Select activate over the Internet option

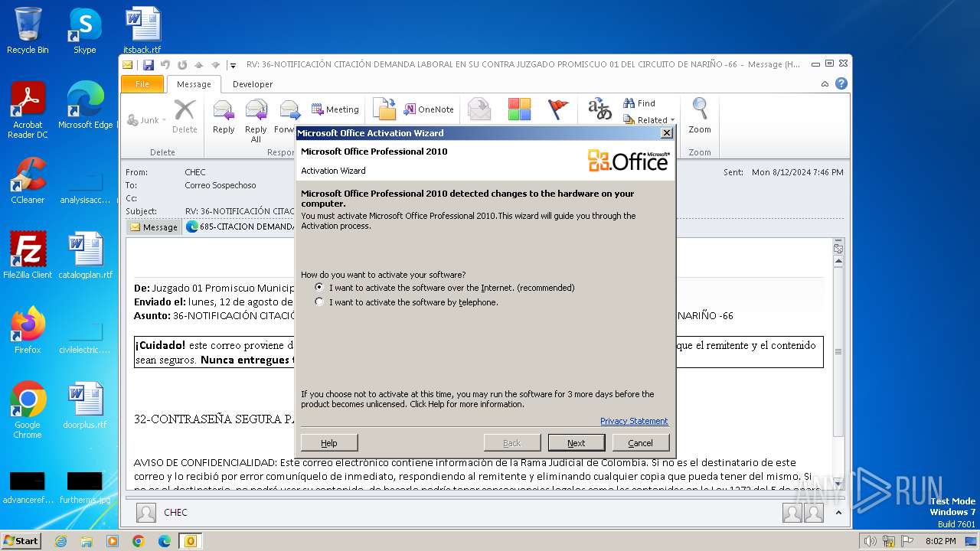click(319, 288)
